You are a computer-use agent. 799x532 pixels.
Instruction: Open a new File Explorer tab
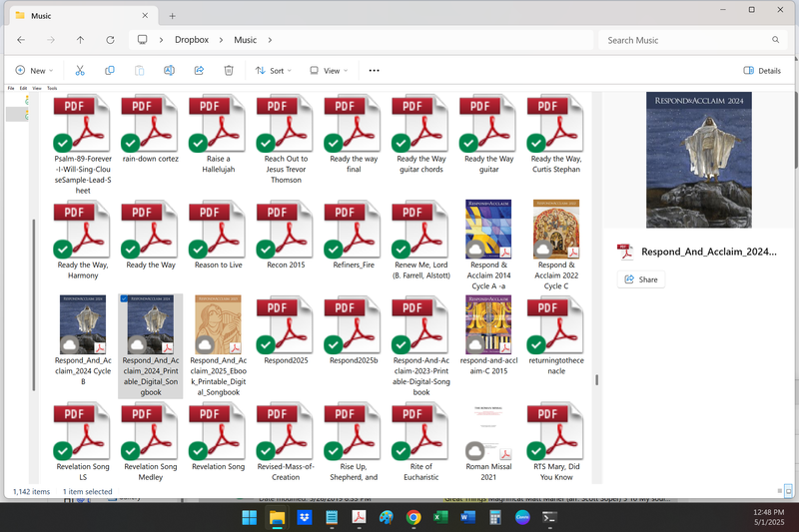point(172,16)
